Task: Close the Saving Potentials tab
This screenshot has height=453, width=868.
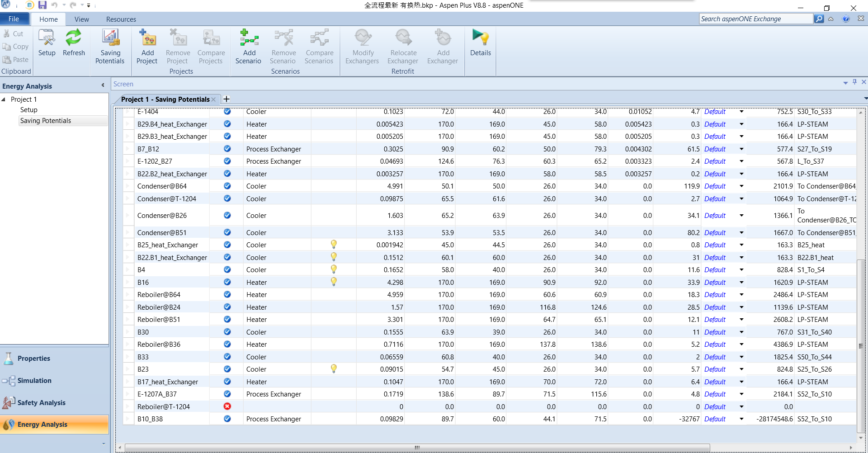Action: (213, 99)
